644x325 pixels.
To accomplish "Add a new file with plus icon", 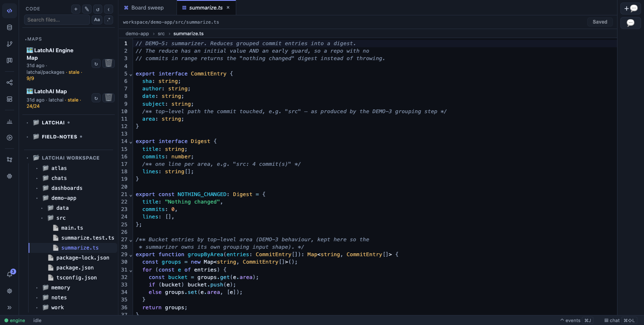I will click(x=76, y=9).
